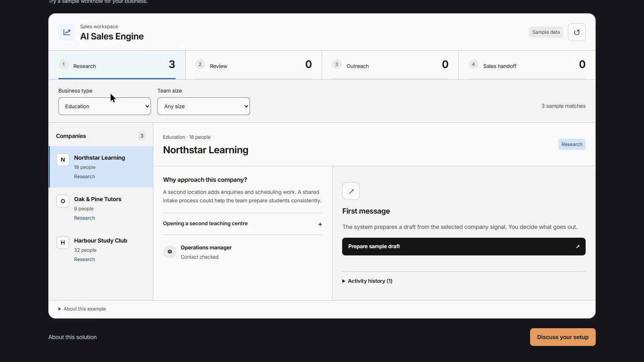Reset the sample data with the refresh icon
The height and width of the screenshot is (362, 644).
point(576,32)
